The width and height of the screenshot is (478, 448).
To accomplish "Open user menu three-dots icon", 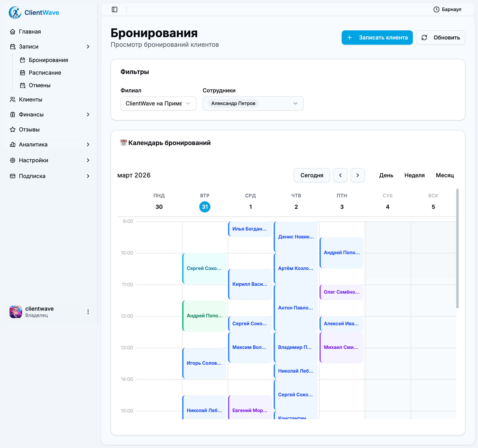I will [x=88, y=312].
